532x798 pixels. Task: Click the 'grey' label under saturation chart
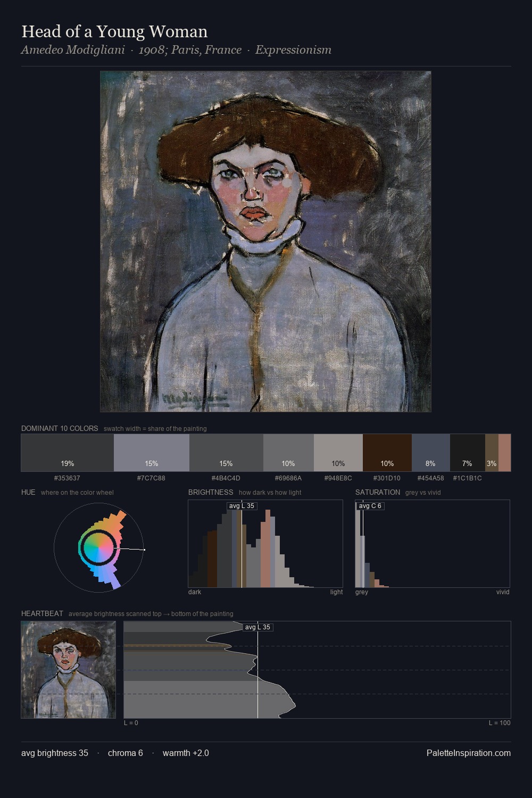click(x=362, y=592)
